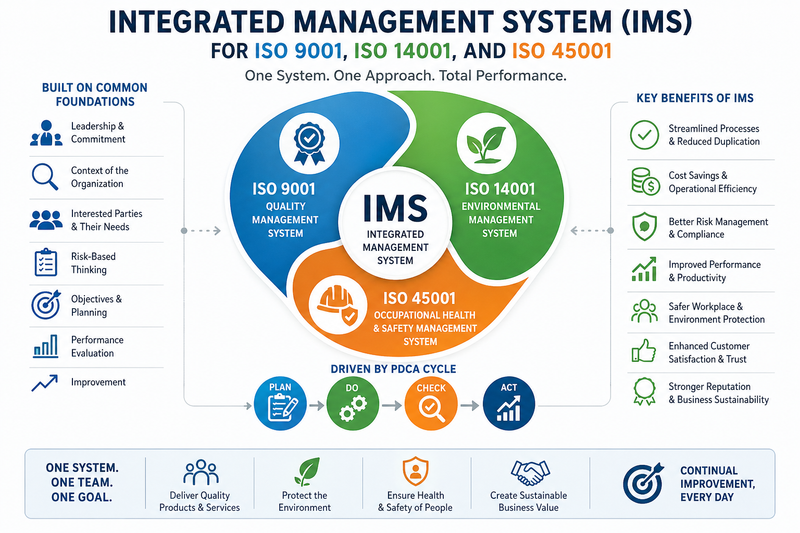Click 'Objectives & Planning' text

click(x=96, y=306)
